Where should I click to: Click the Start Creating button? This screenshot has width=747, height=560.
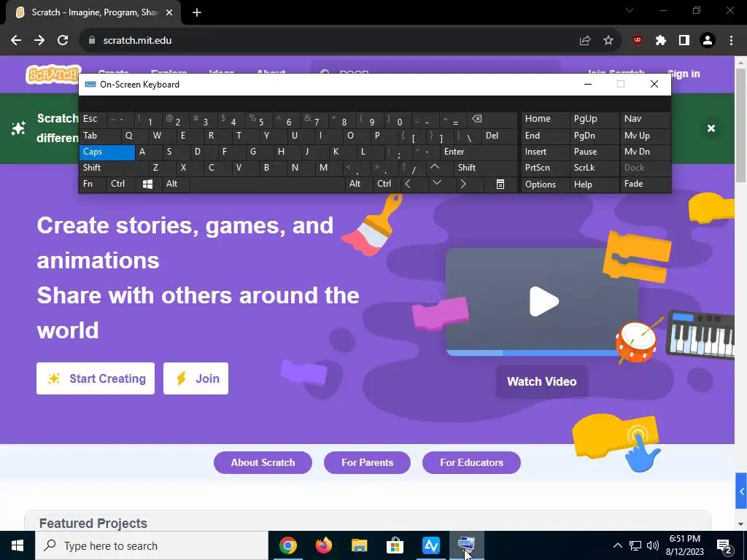(96, 378)
